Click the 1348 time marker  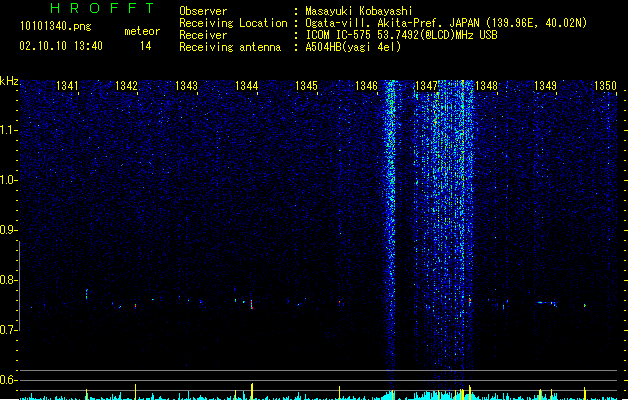(x=486, y=86)
